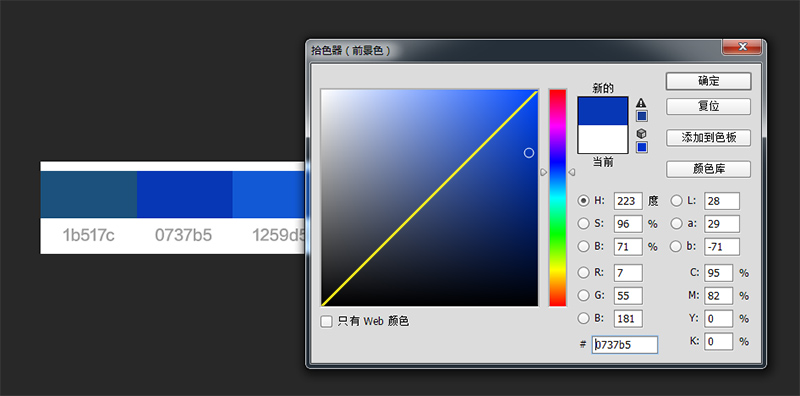Screen dimensions: 800x396
Task: Click the right hue slider arrow
Action: pyautogui.click(x=571, y=172)
